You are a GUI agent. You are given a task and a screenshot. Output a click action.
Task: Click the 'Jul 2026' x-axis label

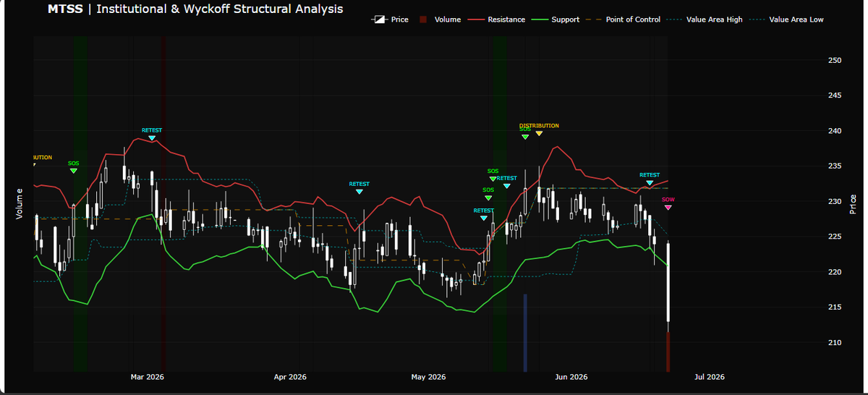tap(709, 377)
